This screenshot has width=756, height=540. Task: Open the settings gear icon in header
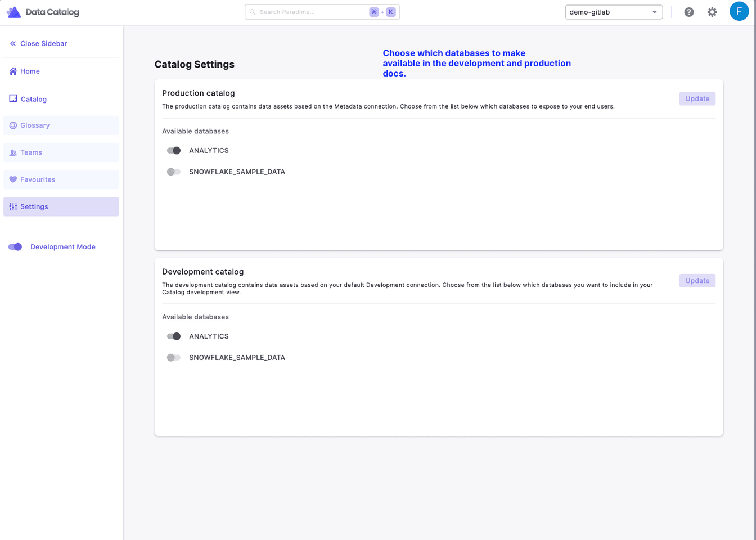[712, 12]
